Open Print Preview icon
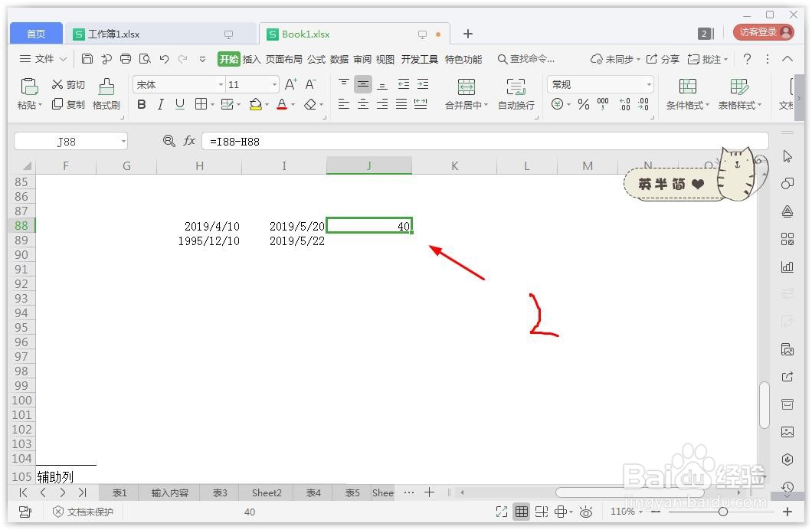 pyautogui.click(x=145, y=59)
